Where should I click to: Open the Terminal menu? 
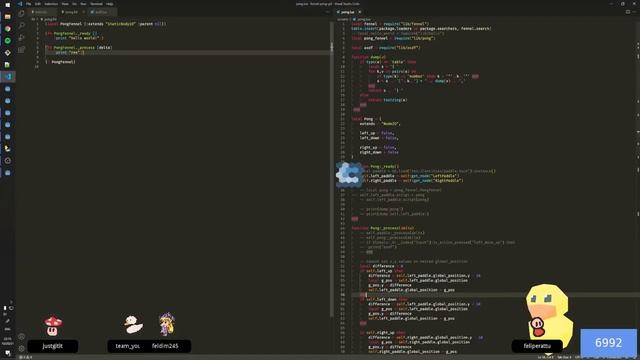(x=96, y=4)
